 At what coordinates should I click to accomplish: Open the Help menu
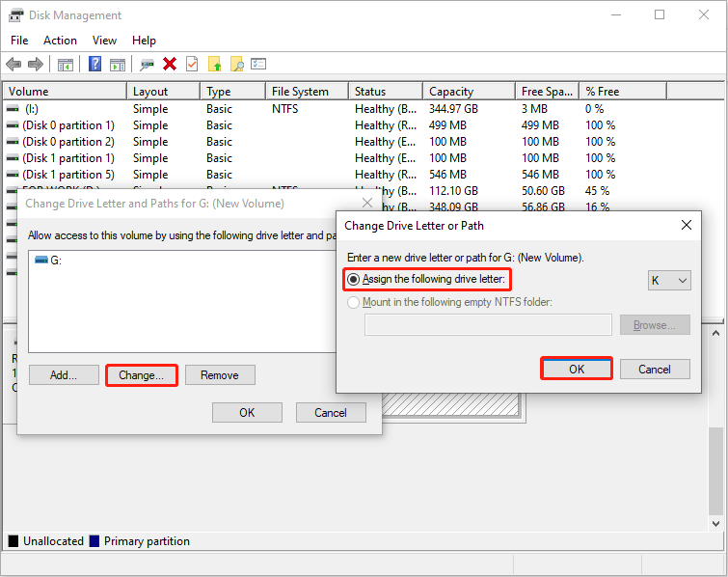tap(144, 41)
